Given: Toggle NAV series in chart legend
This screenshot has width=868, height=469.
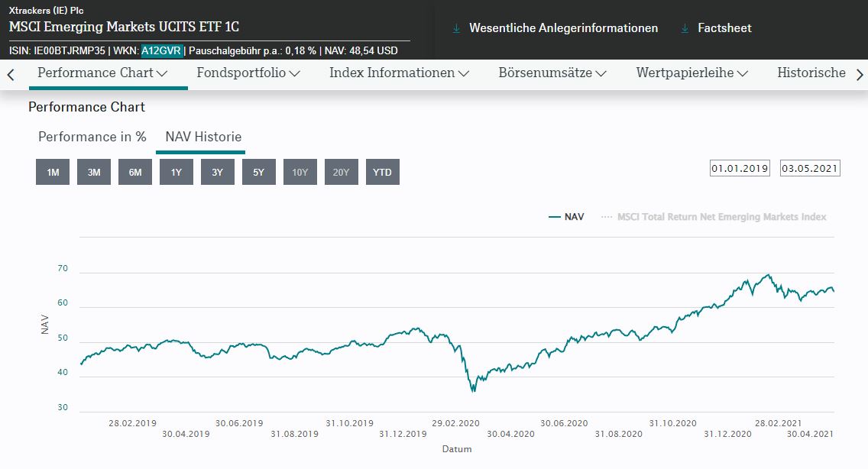Looking at the screenshot, I should pyautogui.click(x=566, y=217).
